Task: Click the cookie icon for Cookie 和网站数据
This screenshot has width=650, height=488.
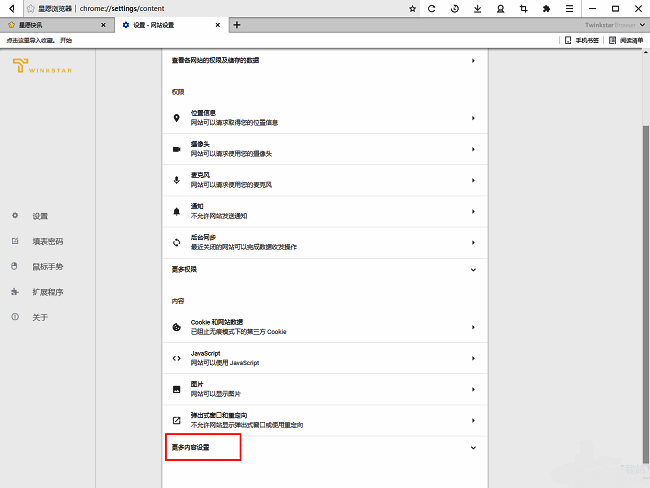Action: [x=177, y=326]
